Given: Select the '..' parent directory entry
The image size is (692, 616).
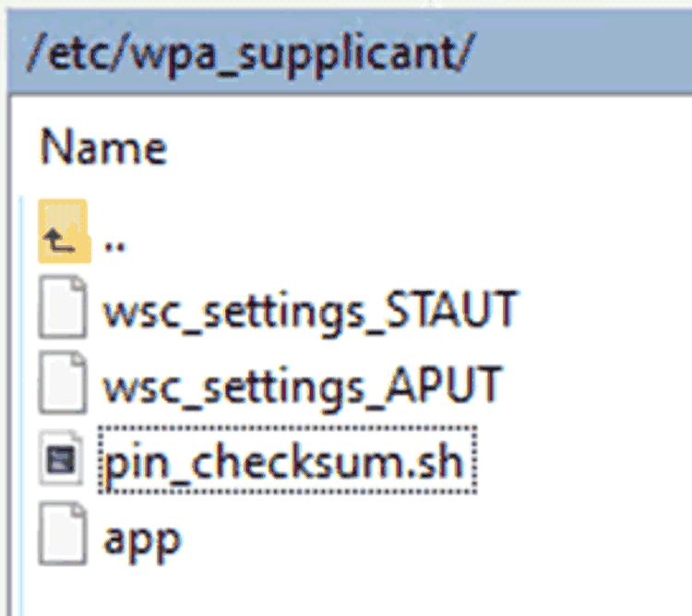Looking at the screenshot, I should pos(114,242).
